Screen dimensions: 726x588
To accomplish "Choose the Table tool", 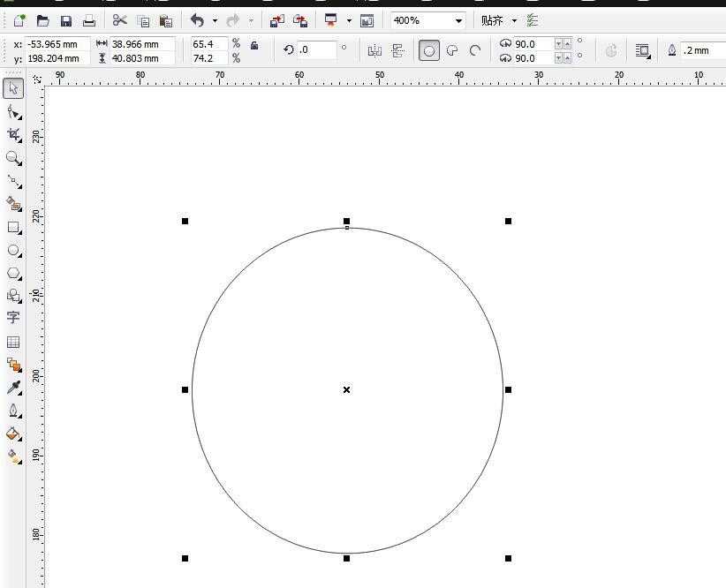I will (13, 343).
